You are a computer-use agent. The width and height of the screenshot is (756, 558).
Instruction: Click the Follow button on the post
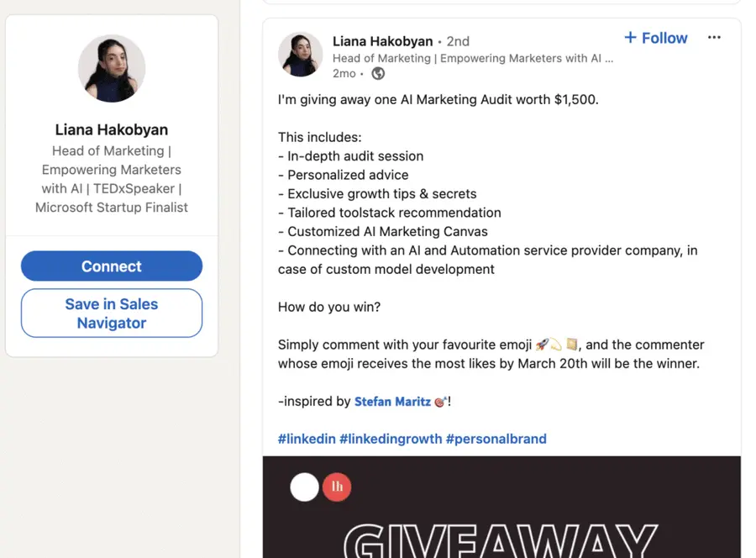pos(655,38)
